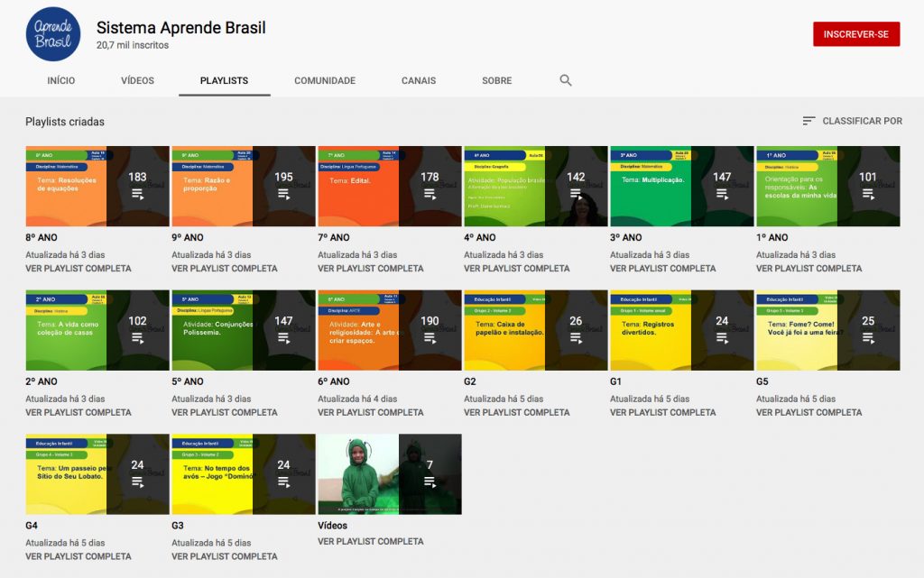The image size is (924, 578).
Task: Open the Caixa de papelão thumbnail
Action: (536, 330)
